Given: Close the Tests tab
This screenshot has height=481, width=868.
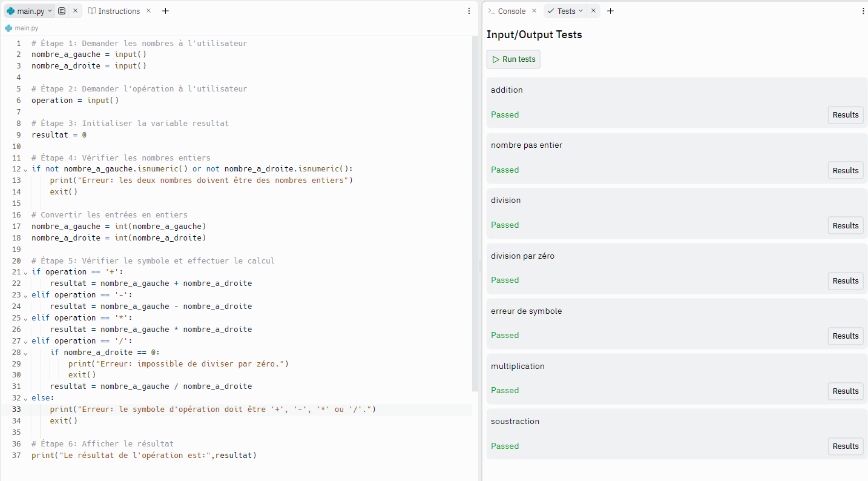Looking at the screenshot, I should click(x=593, y=11).
